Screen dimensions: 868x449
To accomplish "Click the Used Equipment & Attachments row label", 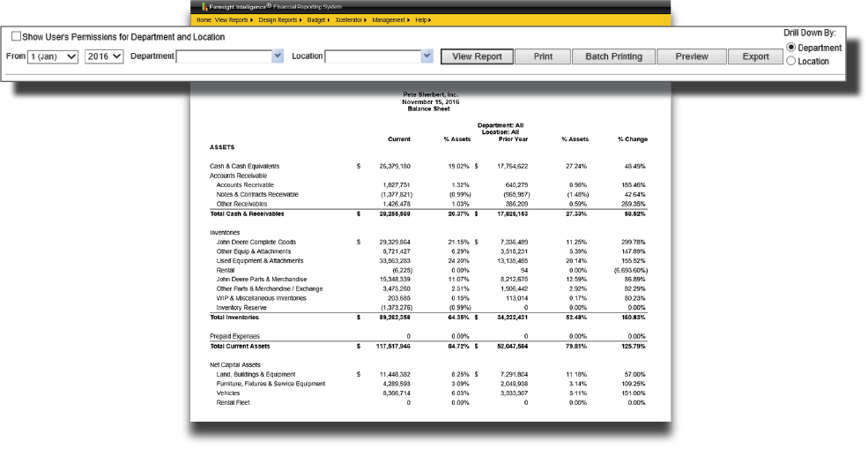I will [260, 261].
